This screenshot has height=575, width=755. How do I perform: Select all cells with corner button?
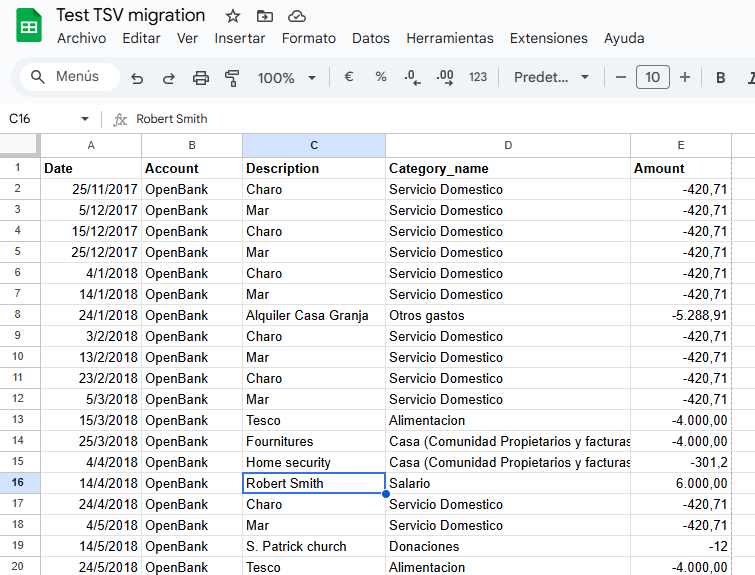click(19, 145)
